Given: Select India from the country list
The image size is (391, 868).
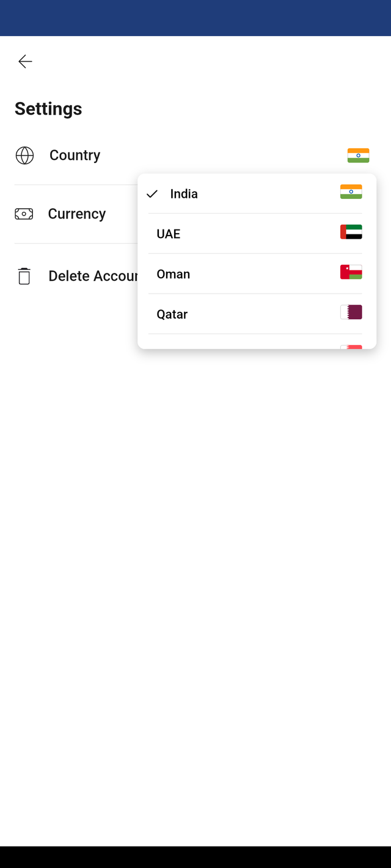Looking at the screenshot, I should (257, 193).
